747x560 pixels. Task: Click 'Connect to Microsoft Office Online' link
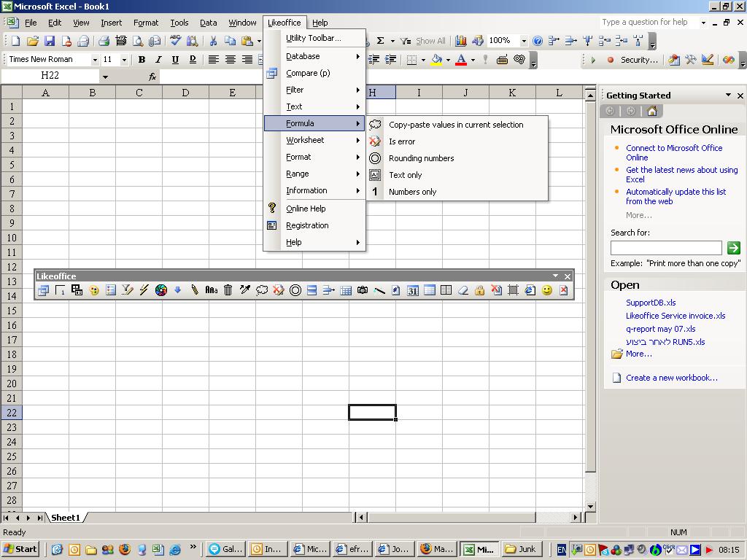click(674, 153)
